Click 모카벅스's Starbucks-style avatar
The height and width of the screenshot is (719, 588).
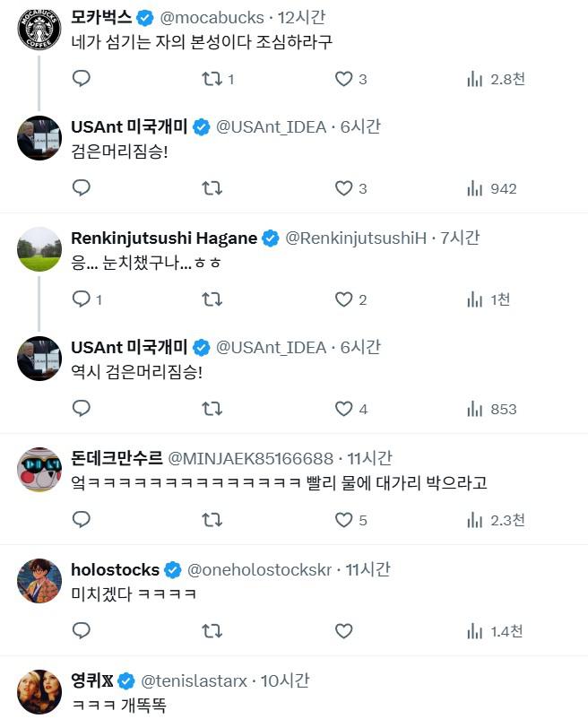[x=39, y=30]
